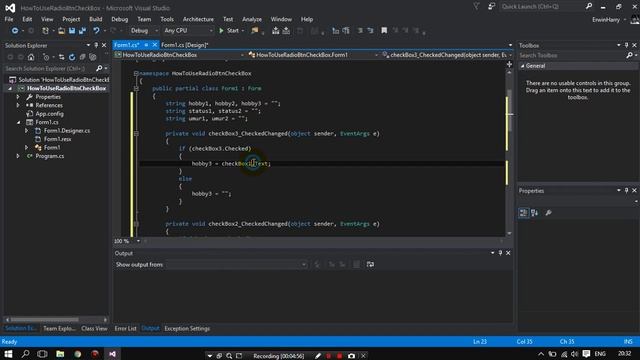Click the Navigate Backward toolbar icon
640x360 pixels.
coord(15,31)
